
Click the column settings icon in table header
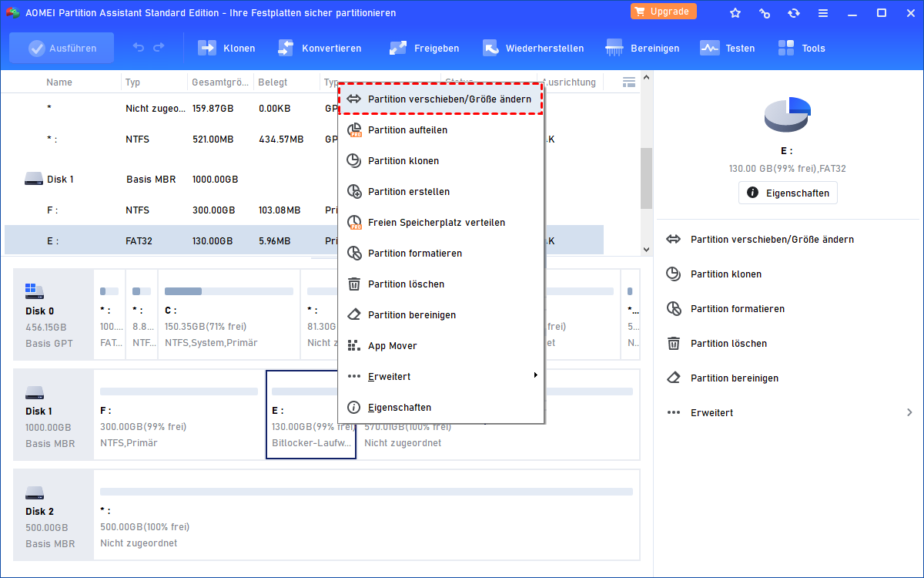628,82
